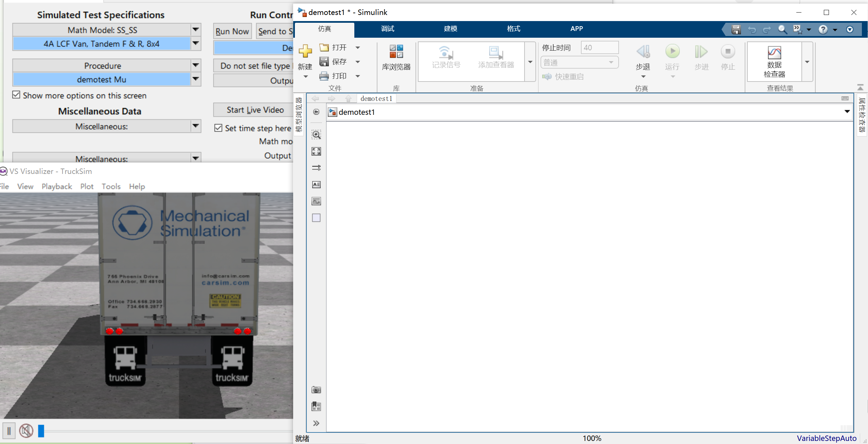
Task: Expand the palette with the double chevron icon
Action: point(316,423)
